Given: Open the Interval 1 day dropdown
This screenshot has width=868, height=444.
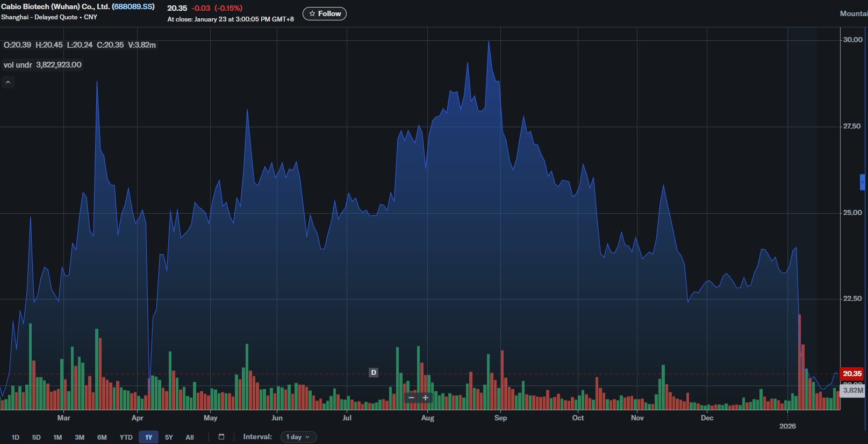Looking at the screenshot, I should coord(298,437).
